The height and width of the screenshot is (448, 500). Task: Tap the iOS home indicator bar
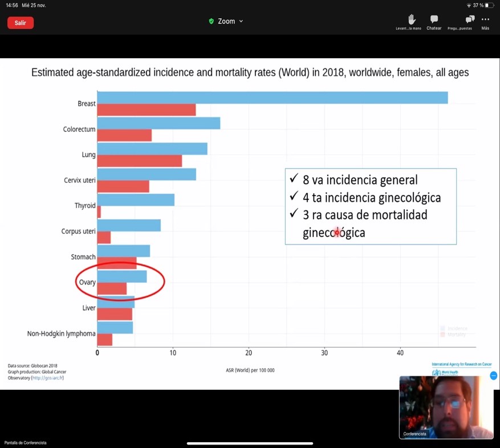tap(250, 443)
